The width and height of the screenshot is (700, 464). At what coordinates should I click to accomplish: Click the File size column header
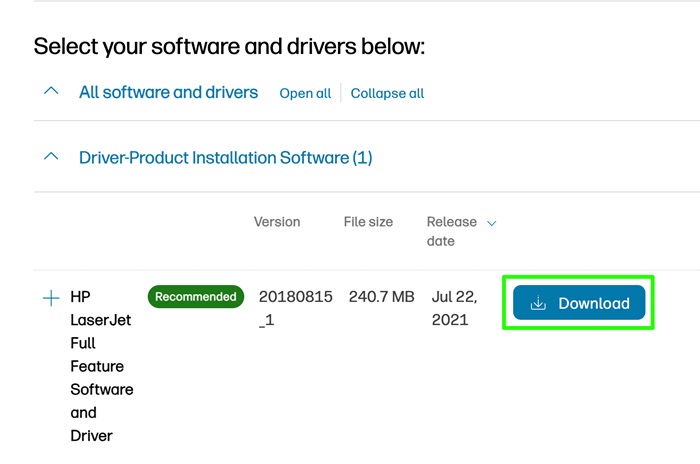coord(368,222)
